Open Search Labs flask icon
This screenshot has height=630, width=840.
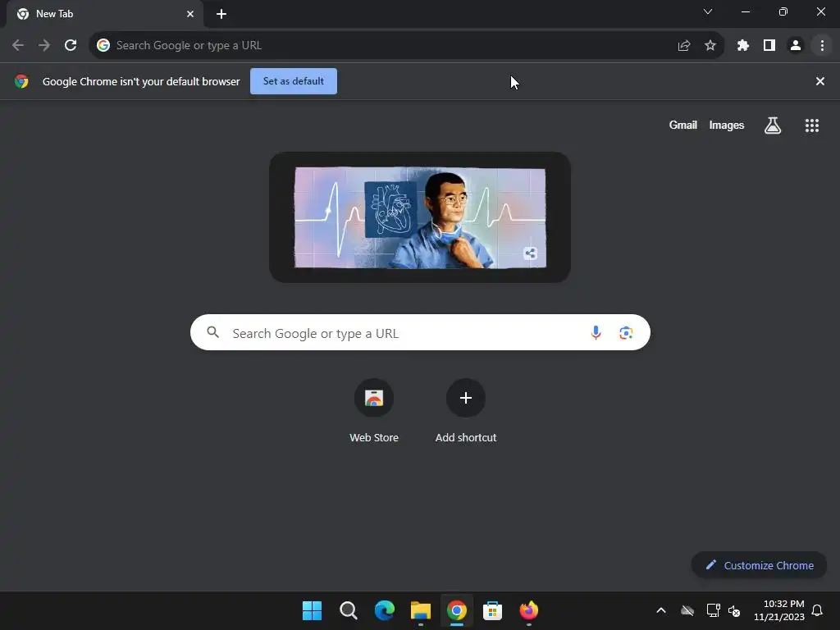pyautogui.click(x=773, y=126)
